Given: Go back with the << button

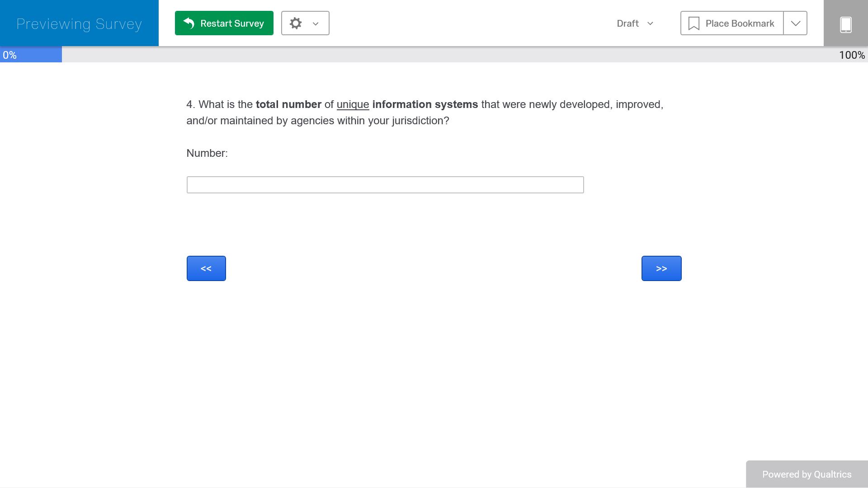Looking at the screenshot, I should coord(206,268).
